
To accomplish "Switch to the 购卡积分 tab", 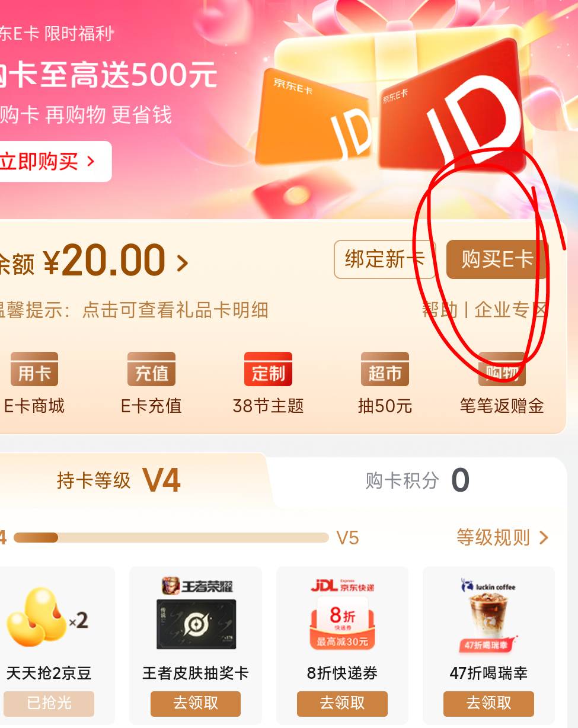I will click(x=417, y=480).
